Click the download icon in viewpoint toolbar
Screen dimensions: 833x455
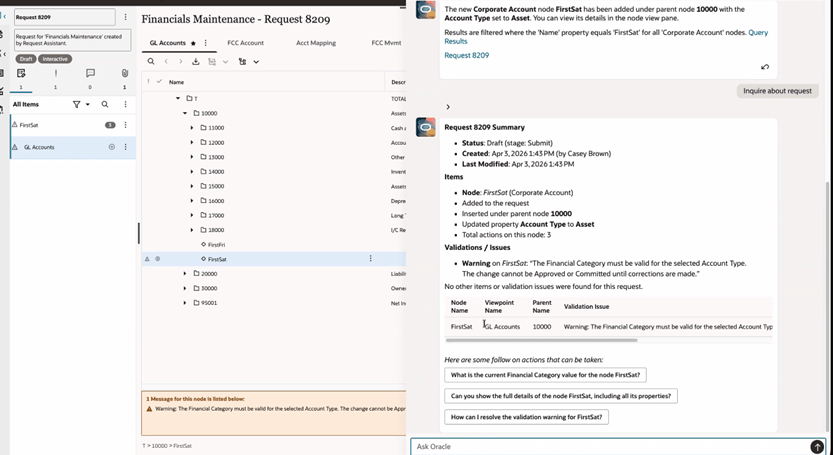196,62
